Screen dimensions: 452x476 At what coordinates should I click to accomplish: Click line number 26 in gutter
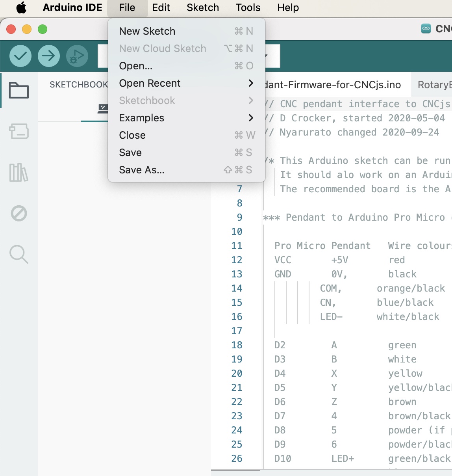point(237,459)
